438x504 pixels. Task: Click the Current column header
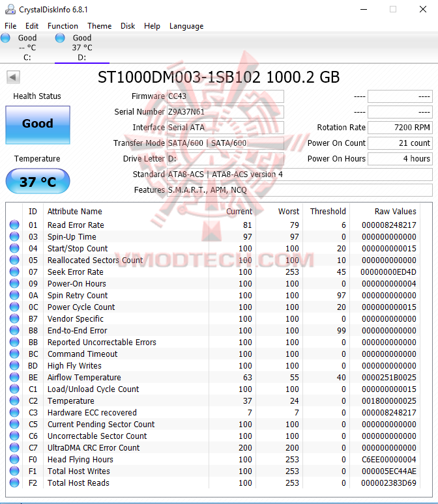click(x=239, y=211)
